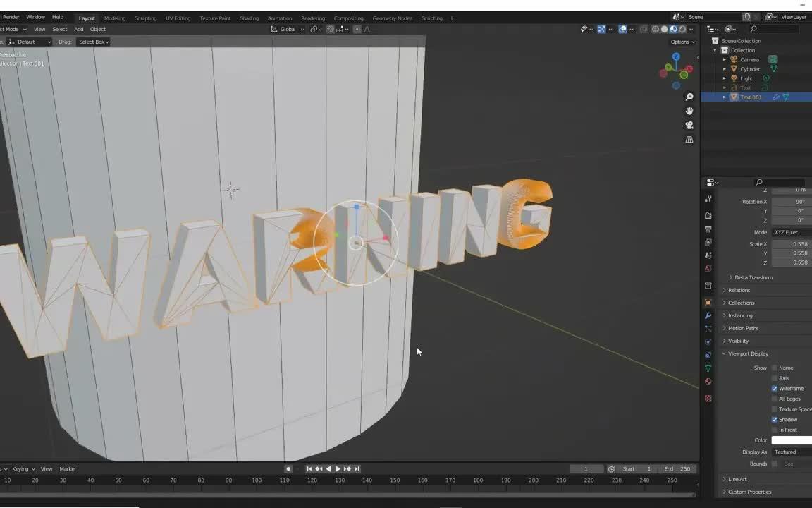
Task: Select the Material properties tab
Action: [x=708, y=382]
